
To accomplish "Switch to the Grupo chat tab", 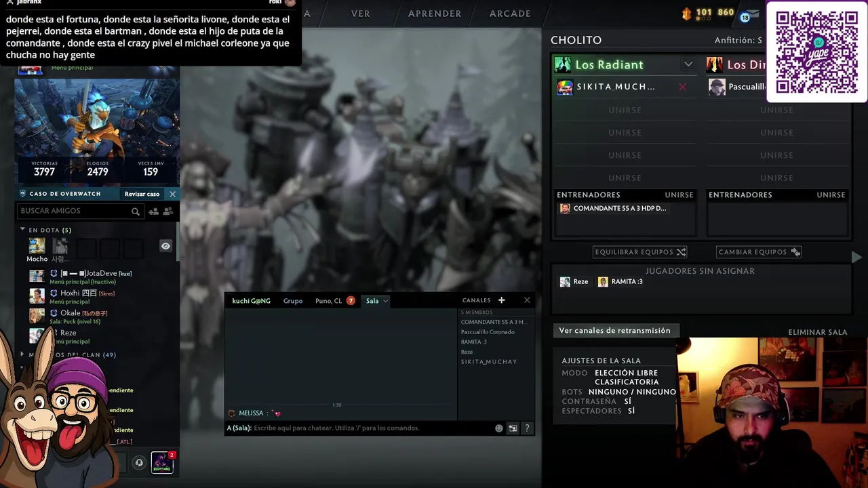I will click(293, 301).
